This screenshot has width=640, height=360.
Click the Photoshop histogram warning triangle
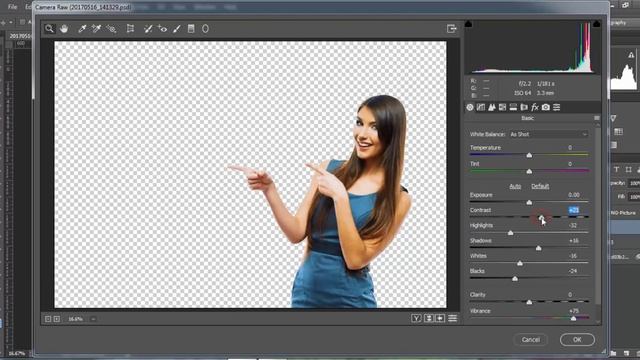pos(631,55)
